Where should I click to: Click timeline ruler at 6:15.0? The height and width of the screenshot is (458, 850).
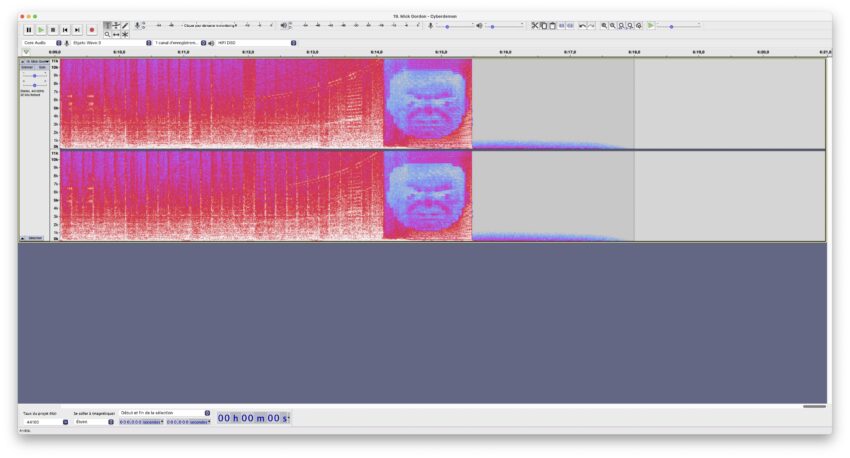point(441,52)
